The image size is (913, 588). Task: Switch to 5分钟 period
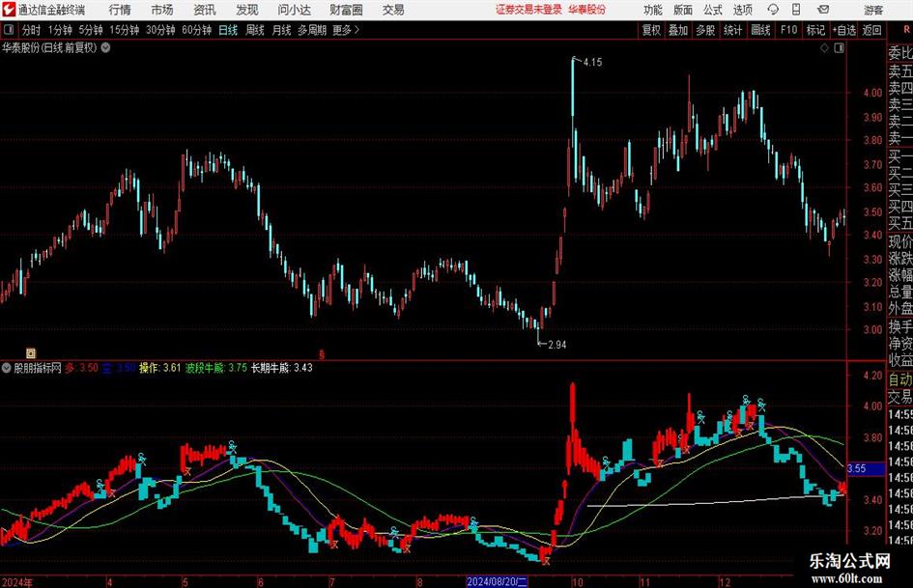pyautogui.click(x=91, y=30)
